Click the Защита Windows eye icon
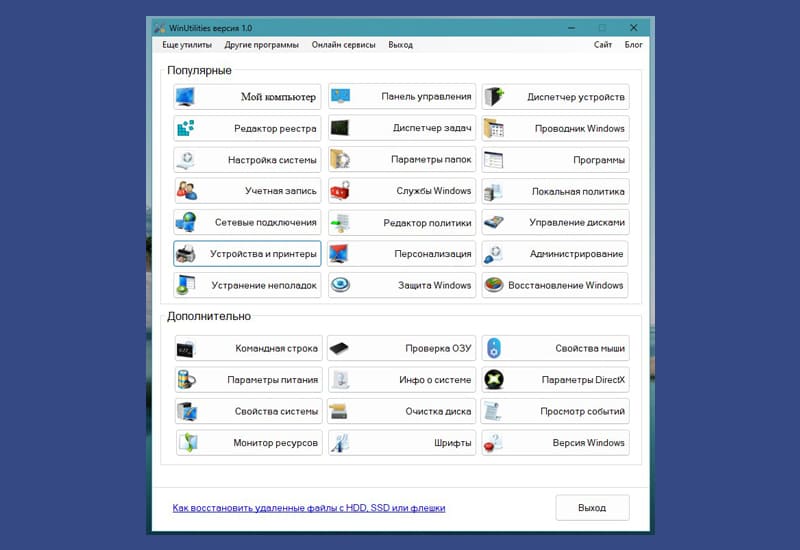This screenshot has width=800, height=550. [340, 285]
